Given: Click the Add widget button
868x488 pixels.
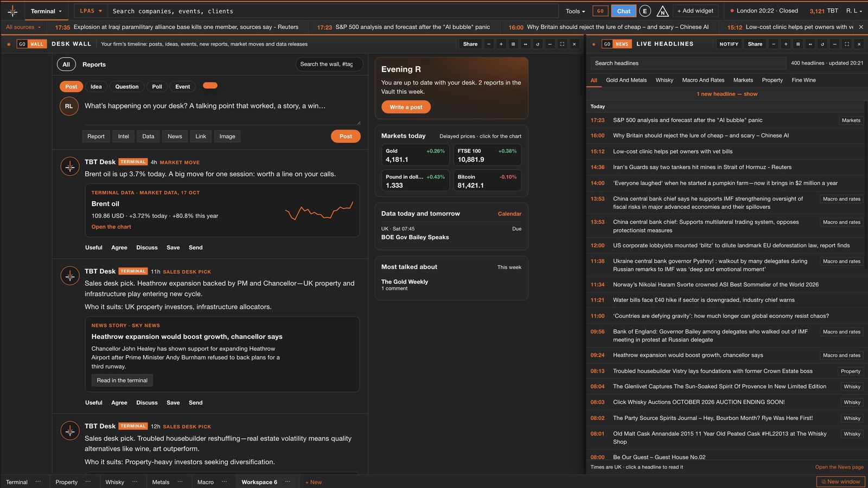Looking at the screenshot, I should click(695, 11).
